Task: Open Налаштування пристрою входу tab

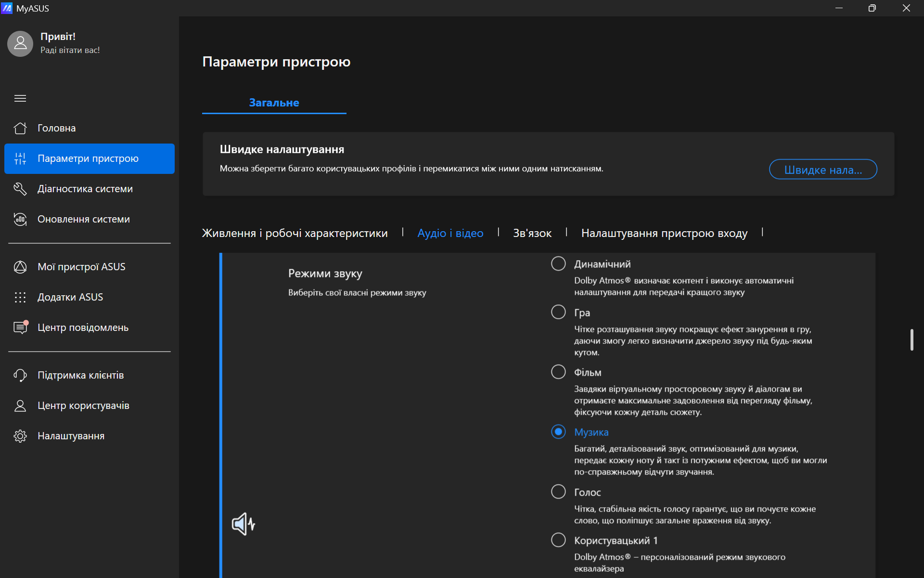Action: coord(664,233)
